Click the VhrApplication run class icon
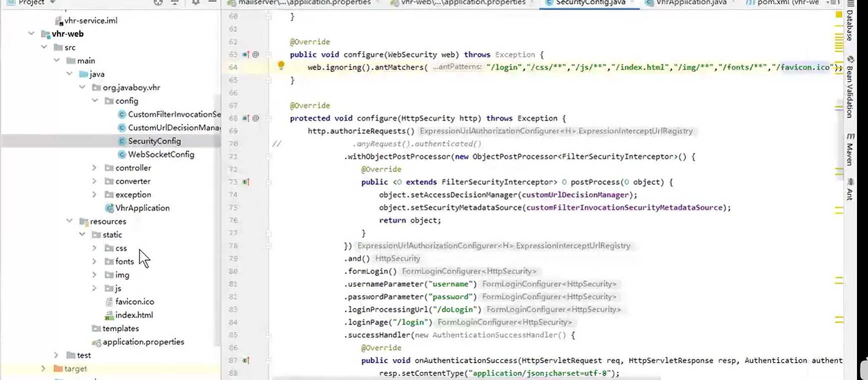 point(109,208)
